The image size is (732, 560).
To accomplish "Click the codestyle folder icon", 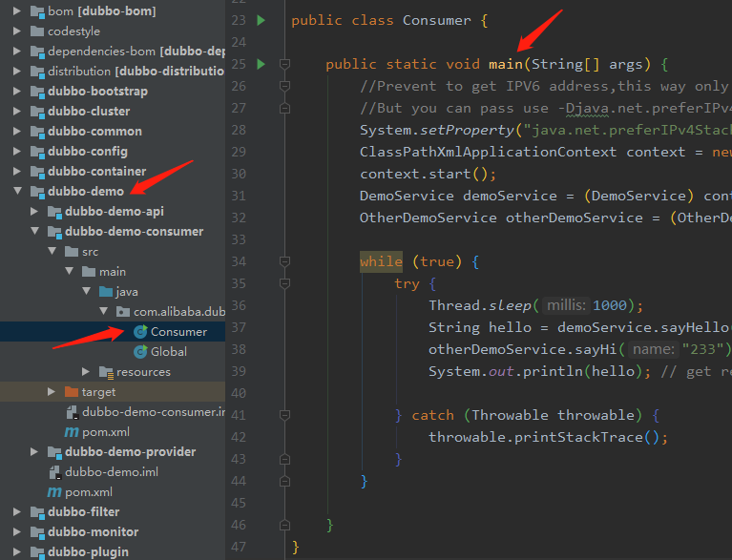I will pyautogui.click(x=37, y=31).
